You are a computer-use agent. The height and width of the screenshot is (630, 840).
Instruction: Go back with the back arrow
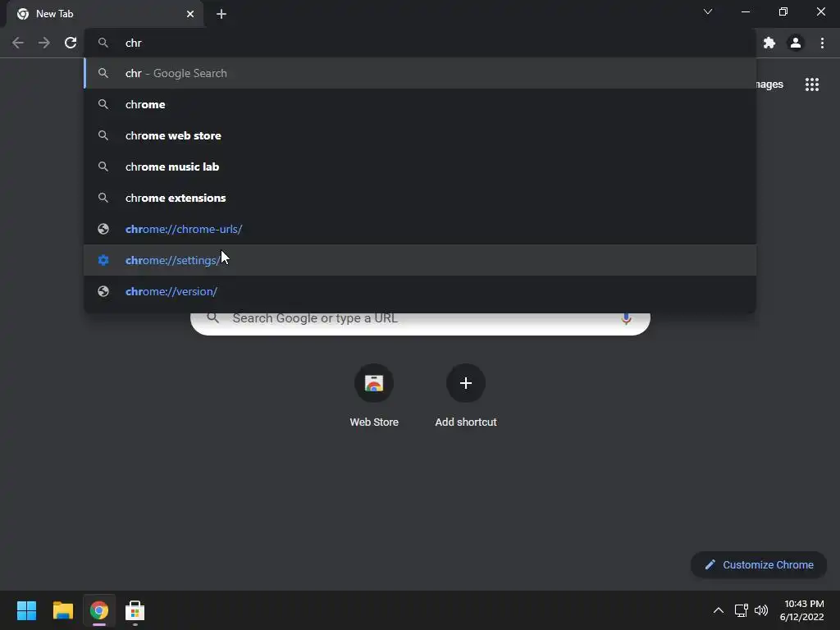(18, 43)
